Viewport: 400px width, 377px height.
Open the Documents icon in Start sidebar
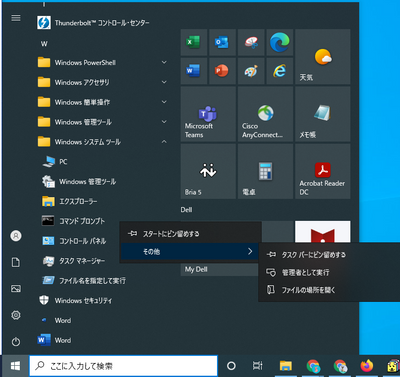click(x=16, y=262)
